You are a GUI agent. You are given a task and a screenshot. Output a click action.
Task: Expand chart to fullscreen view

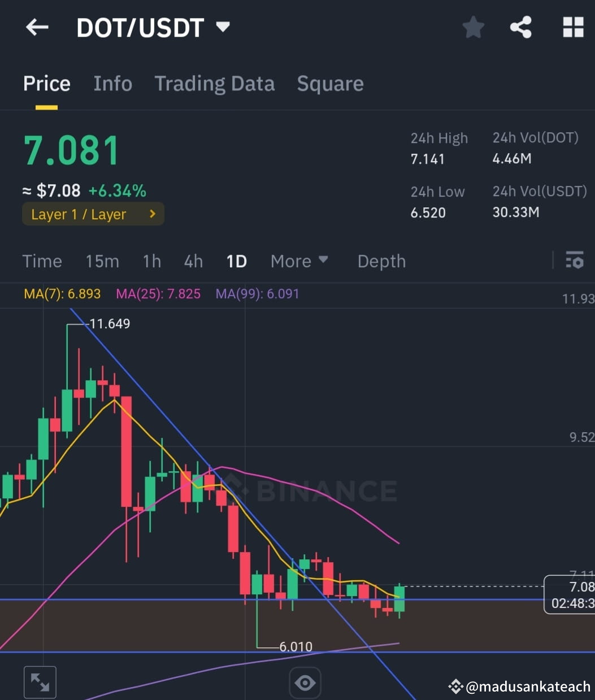(40, 682)
